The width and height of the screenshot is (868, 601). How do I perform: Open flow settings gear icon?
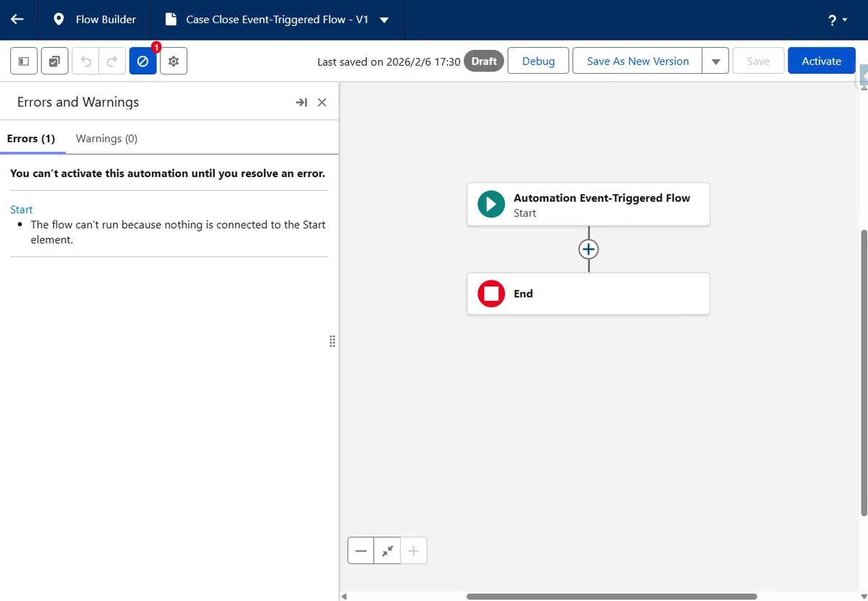click(174, 61)
